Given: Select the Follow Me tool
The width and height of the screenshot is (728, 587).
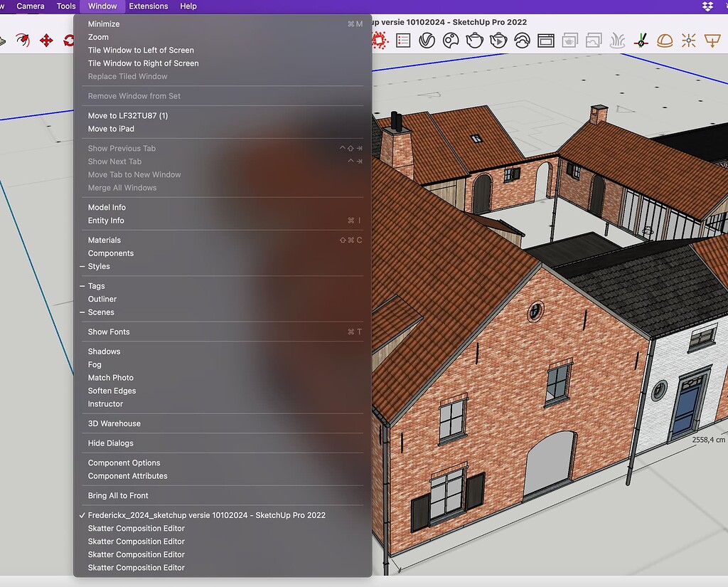Looking at the screenshot, I should click(x=23, y=41).
